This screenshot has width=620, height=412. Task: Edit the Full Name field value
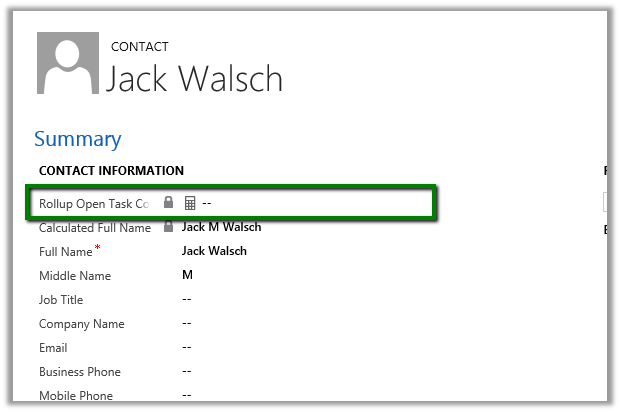coord(214,251)
